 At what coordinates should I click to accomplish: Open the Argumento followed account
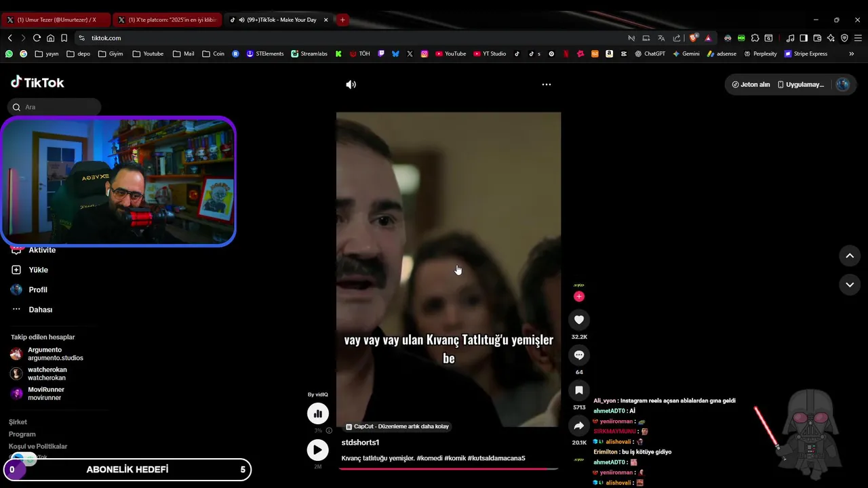(47, 354)
